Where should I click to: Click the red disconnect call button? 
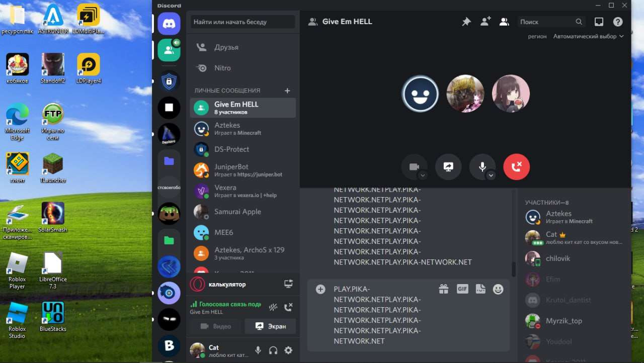tap(517, 167)
